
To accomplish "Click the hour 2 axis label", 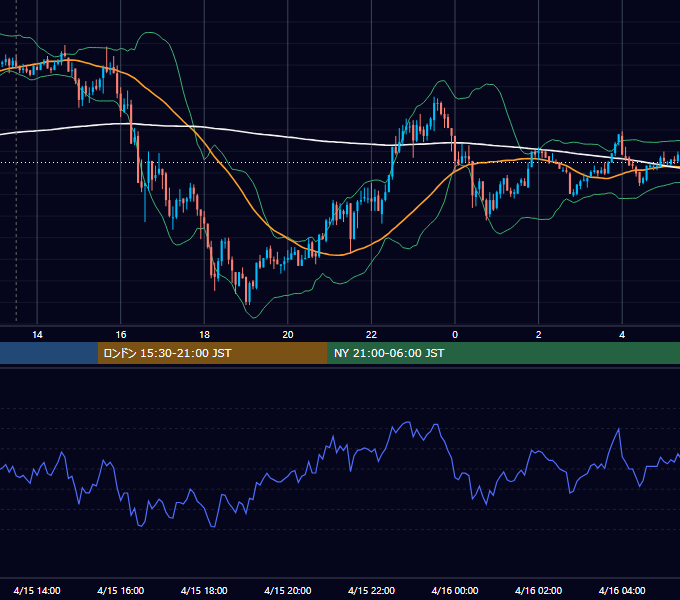I will (539, 335).
